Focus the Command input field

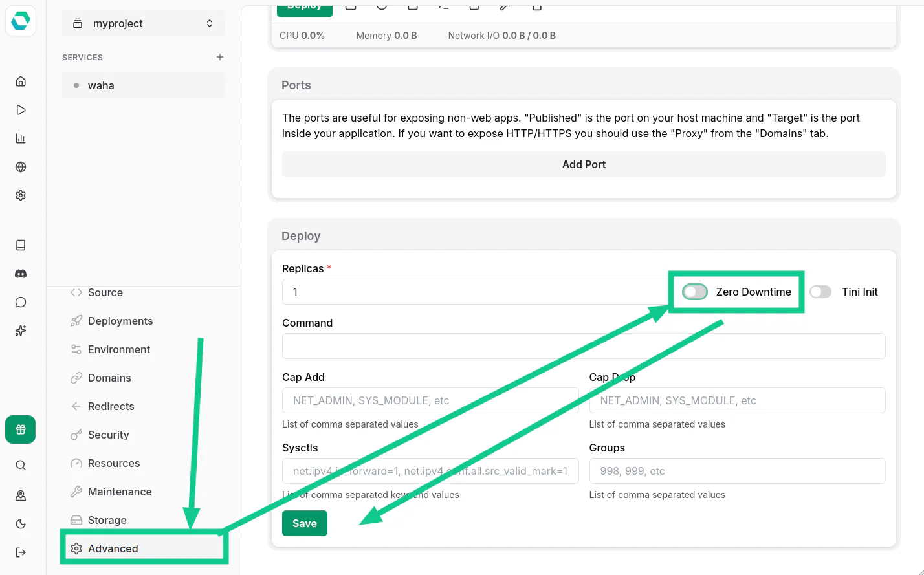pyautogui.click(x=584, y=346)
